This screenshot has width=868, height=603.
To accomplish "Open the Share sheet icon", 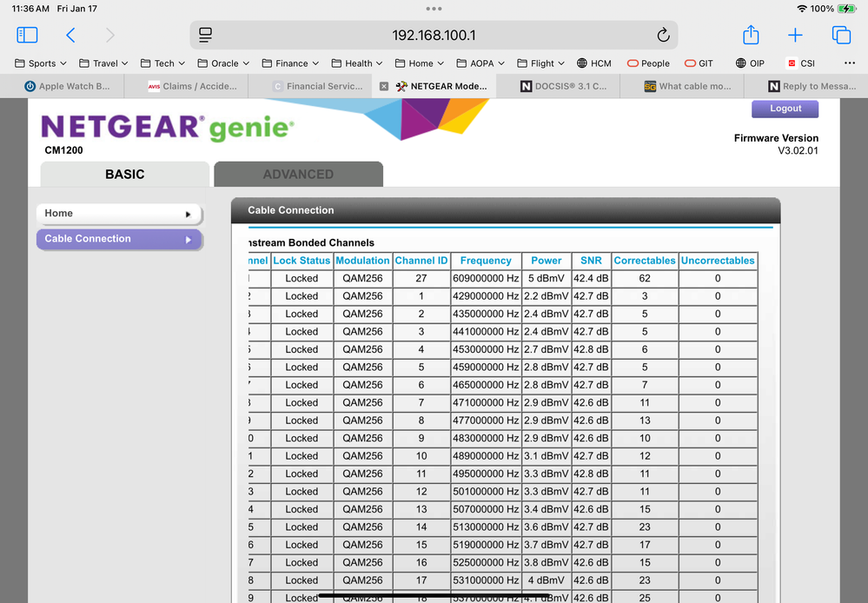I will (751, 35).
